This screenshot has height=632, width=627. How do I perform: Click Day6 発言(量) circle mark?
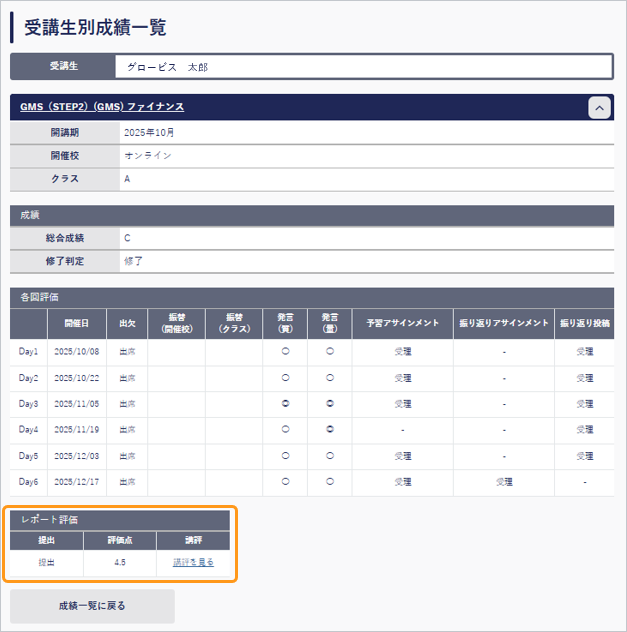[x=329, y=482]
